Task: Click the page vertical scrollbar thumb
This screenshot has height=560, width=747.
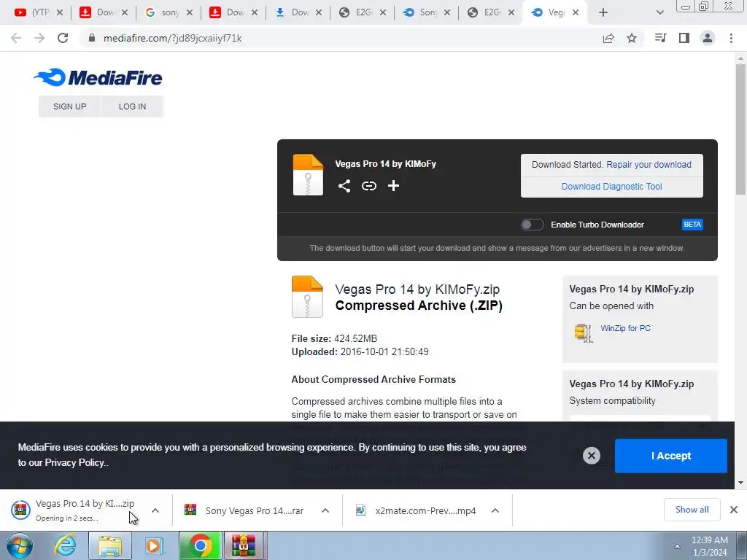Action: [x=740, y=128]
